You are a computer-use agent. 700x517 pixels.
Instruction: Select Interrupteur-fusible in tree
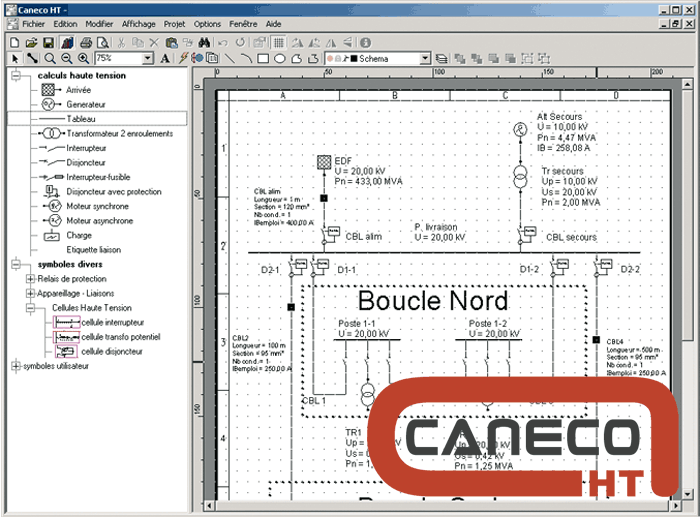coord(85,177)
